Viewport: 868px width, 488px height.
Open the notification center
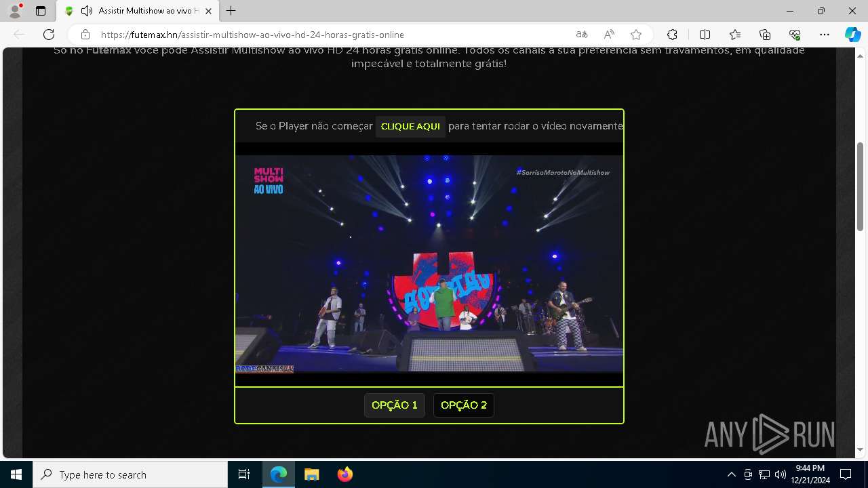click(846, 474)
